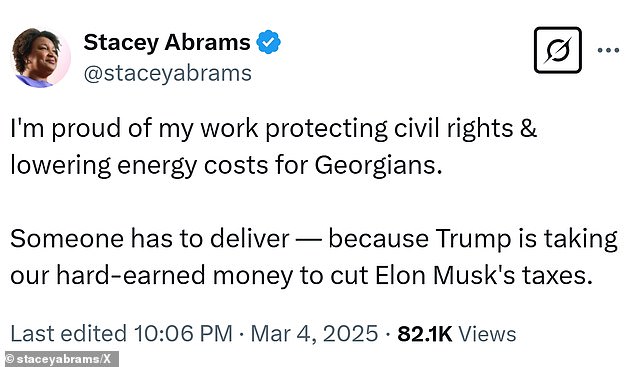Select the paragraph beginning "Someone has to deliver"

coord(314,257)
